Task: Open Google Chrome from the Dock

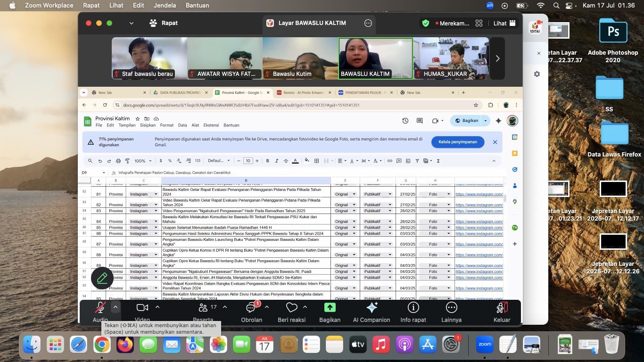Action: [102, 345]
